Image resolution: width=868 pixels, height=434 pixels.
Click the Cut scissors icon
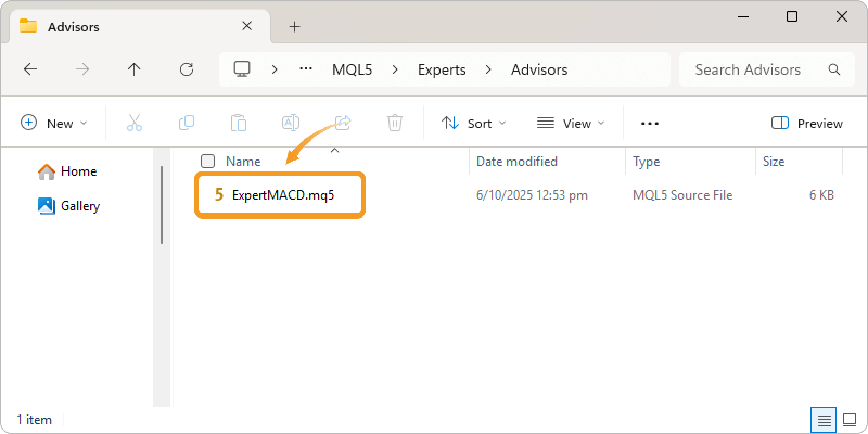[134, 123]
